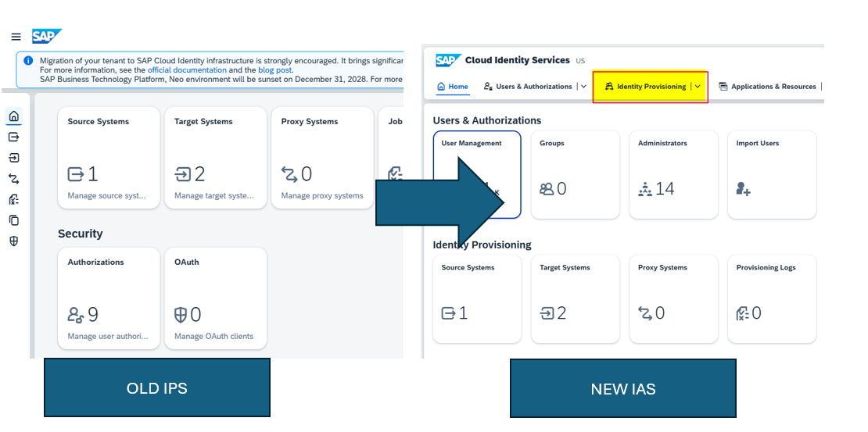Click 'Manage proxy systems' text

point(322,195)
